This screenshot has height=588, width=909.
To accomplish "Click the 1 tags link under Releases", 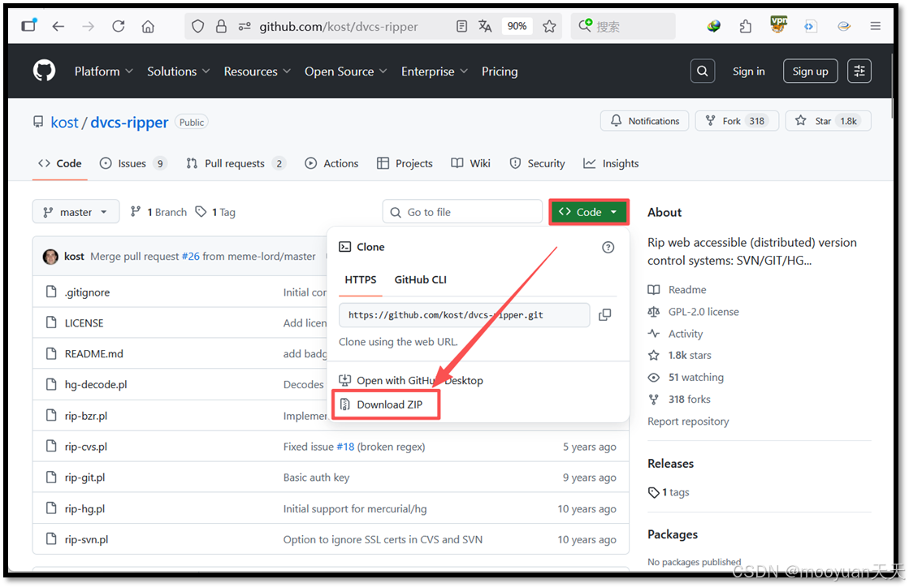I will tap(669, 492).
